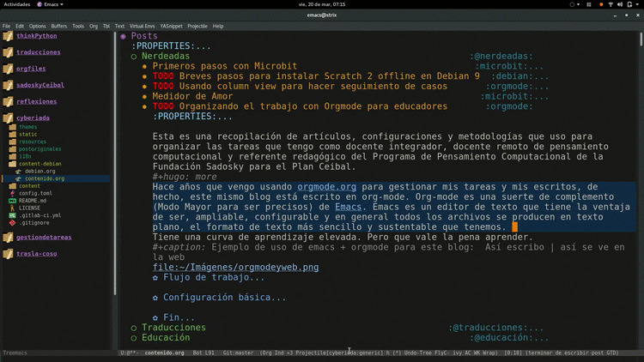Click the themes folder icon

[x=13, y=127]
